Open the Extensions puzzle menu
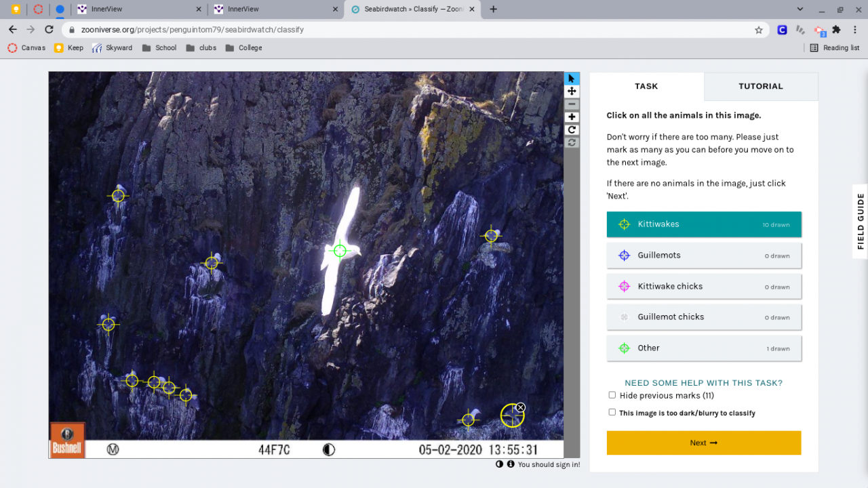Image resolution: width=868 pixels, height=488 pixels. pos(836,30)
